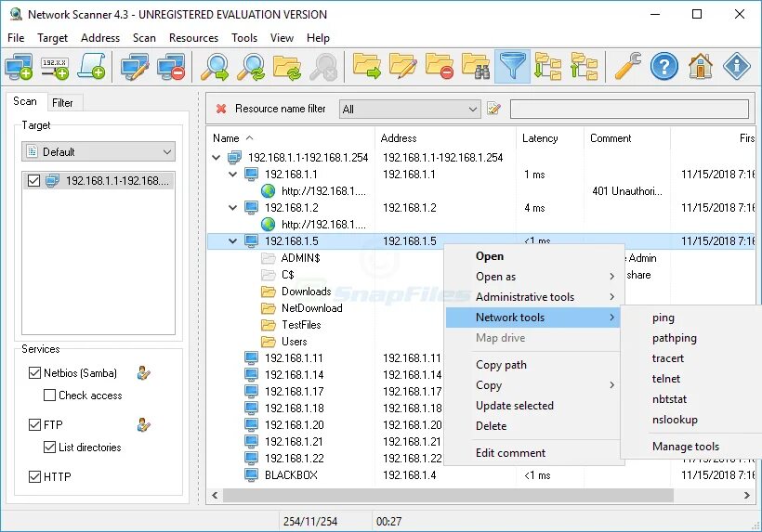This screenshot has height=532, width=762.
Task: Click the start scan magnifier icon
Action: point(215,67)
